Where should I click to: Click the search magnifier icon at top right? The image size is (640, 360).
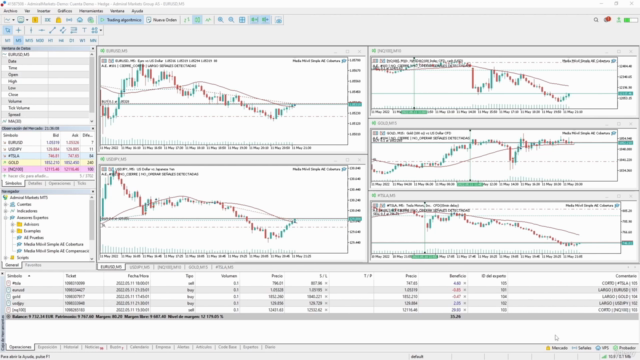[596, 20]
